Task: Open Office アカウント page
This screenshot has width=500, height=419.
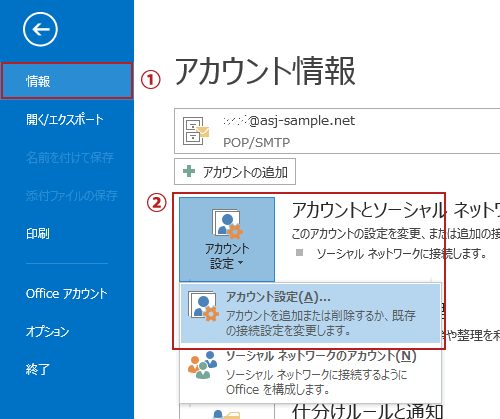Action: click(67, 294)
